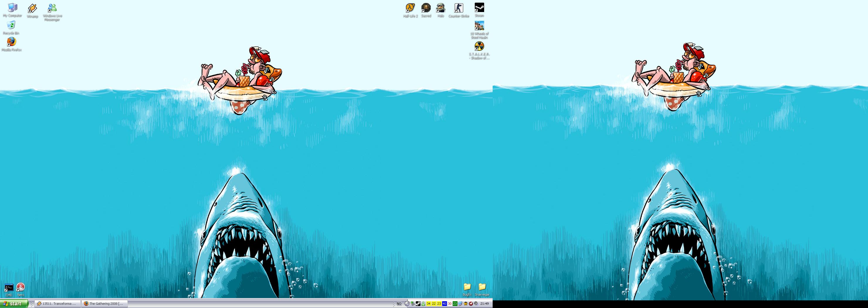Click the NO language bar indicator
This screenshot has height=308, width=868.
pos(399,304)
